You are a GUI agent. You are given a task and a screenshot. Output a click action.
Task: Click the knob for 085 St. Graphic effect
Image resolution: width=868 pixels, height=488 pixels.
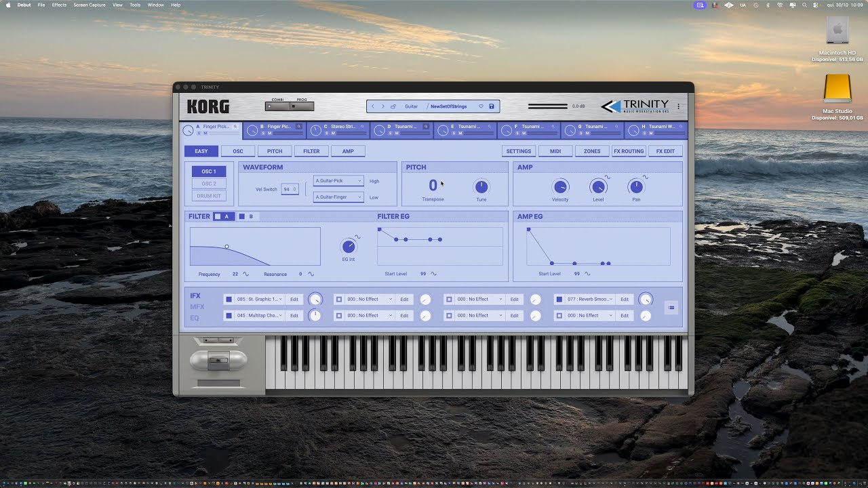point(315,299)
